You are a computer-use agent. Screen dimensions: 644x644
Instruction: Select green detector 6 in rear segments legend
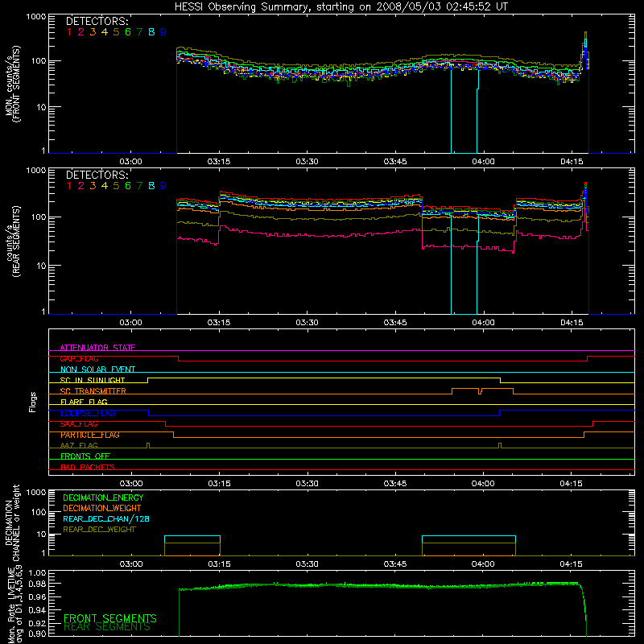pos(128,186)
